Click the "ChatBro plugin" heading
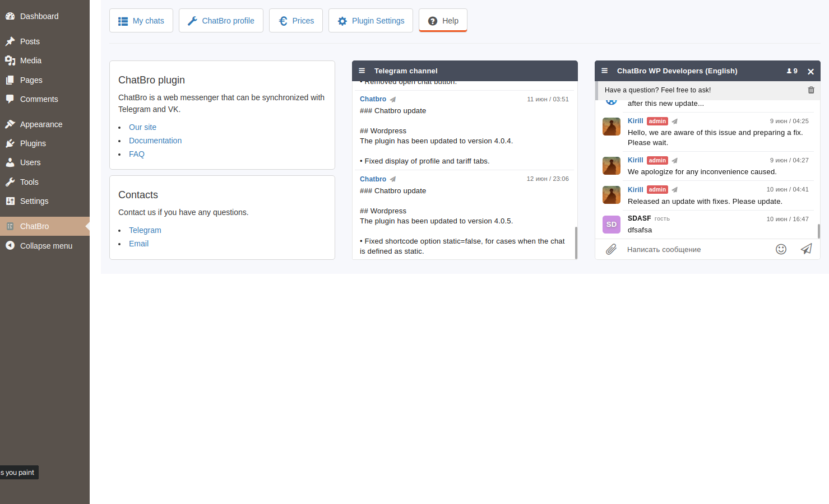The image size is (829, 504). (151, 80)
